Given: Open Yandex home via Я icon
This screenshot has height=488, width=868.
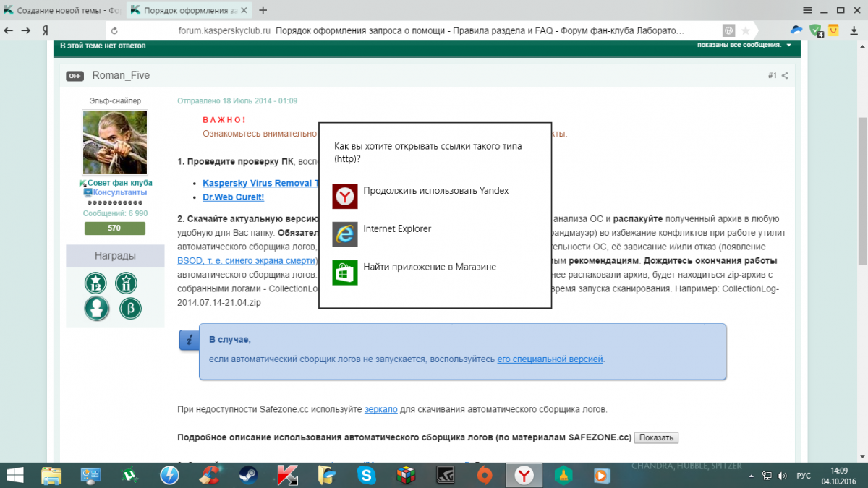Looking at the screenshot, I should pos(45,30).
